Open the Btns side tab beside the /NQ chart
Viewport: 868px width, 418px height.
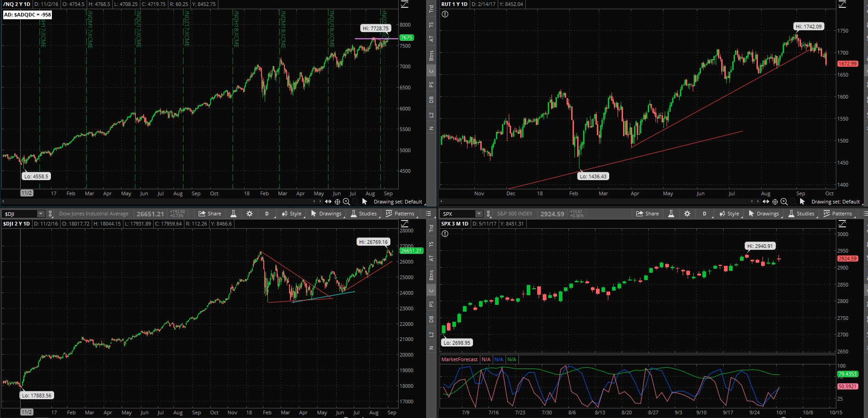click(431, 55)
